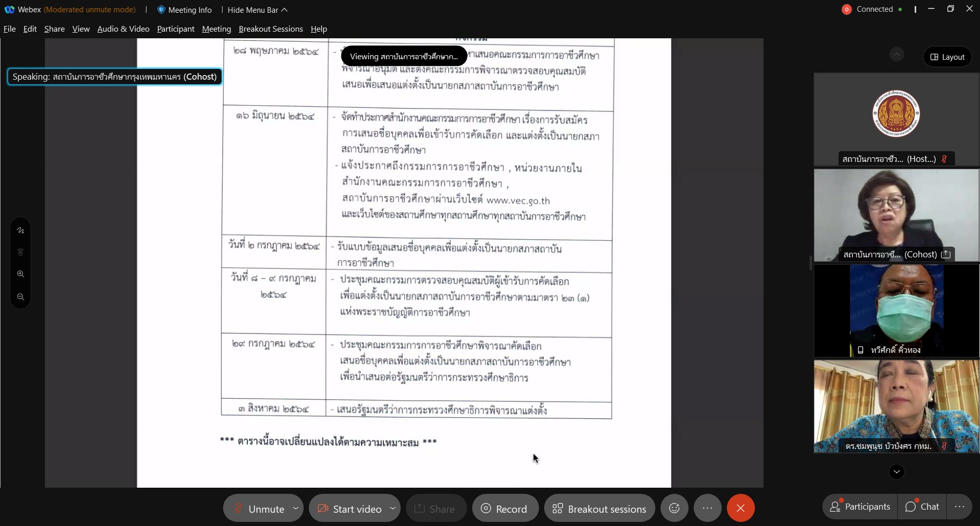Open the Participant menu
This screenshot has width=980, height=526.
176,29
